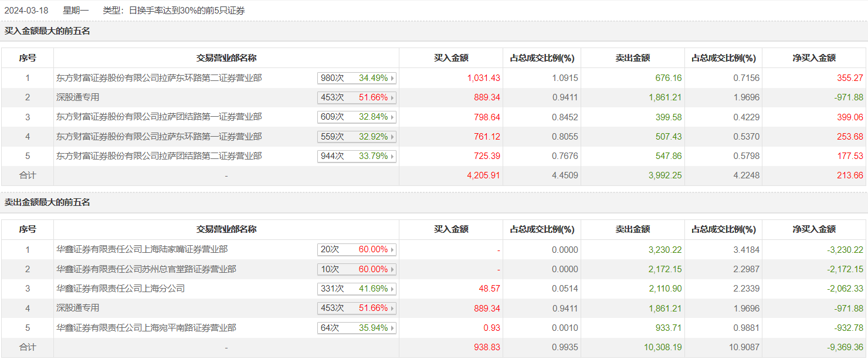Expand the 331次 41.69% stats dropdown

pyautogui.click(x=357, y=289)
